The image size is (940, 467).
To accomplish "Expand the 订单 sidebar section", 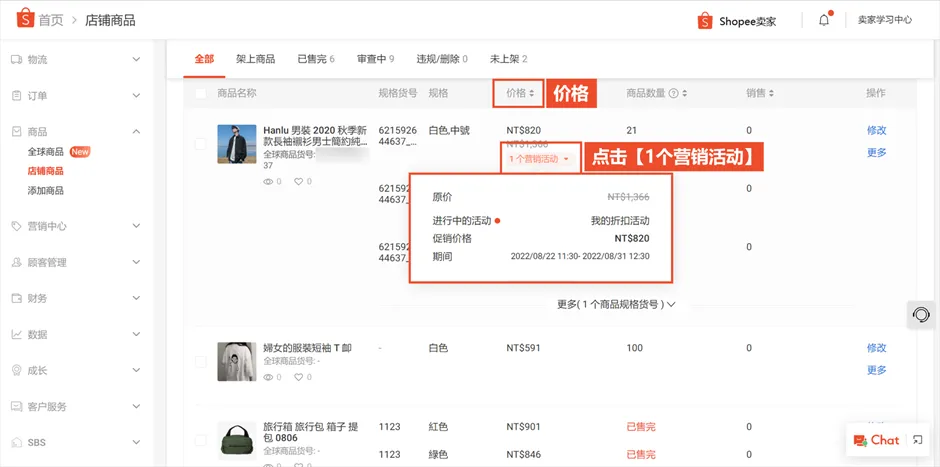I will tap(136, 95).
